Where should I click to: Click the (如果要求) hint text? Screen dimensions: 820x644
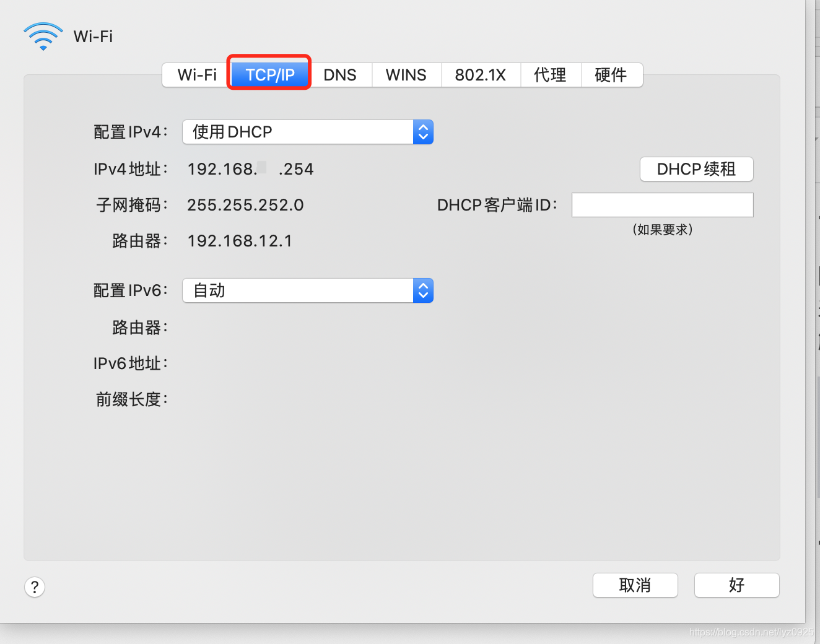pos(663,230)
